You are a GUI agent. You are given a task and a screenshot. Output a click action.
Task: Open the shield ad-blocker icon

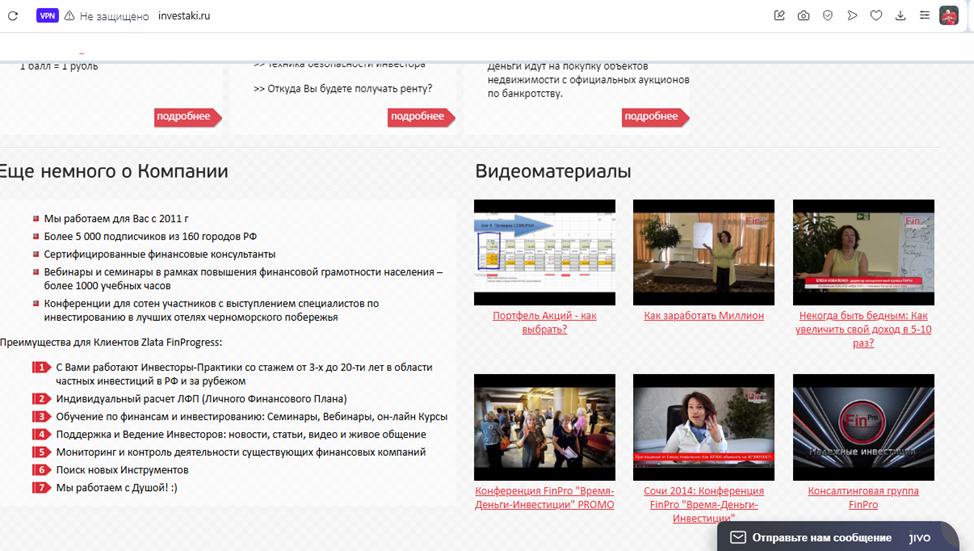[827, 16]
